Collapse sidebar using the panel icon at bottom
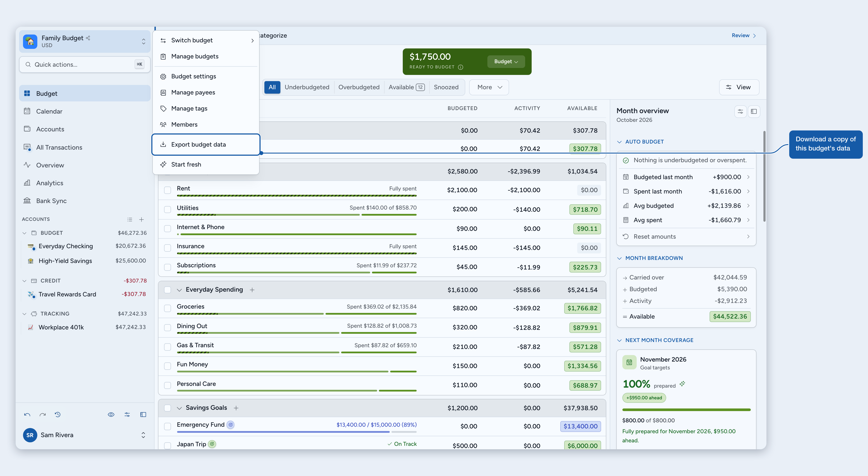Viewport: 868px width, 476px height. pyautogui.click(x=143, y=415)
